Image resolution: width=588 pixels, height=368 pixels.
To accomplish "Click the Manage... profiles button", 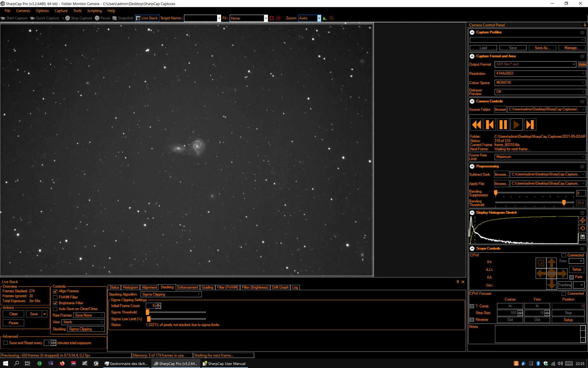I will (572, 48).
